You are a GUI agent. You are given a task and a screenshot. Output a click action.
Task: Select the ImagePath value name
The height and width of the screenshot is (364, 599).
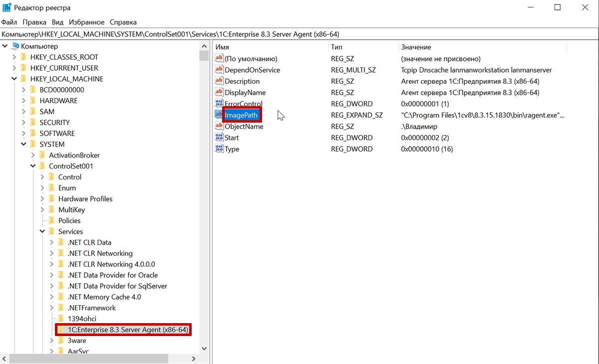coord(242,115)
